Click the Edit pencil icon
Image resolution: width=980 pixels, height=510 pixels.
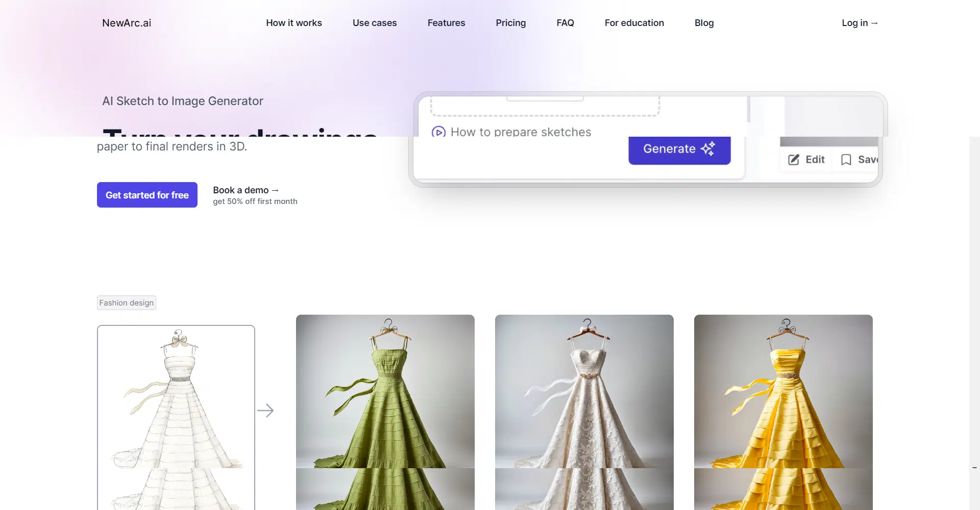coord(794,160)
